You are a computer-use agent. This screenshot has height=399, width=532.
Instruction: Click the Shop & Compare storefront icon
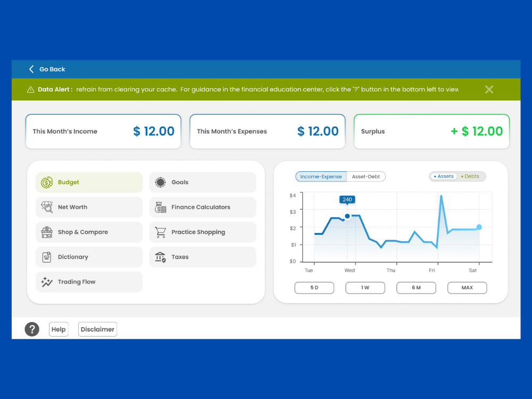coord(47,232)
